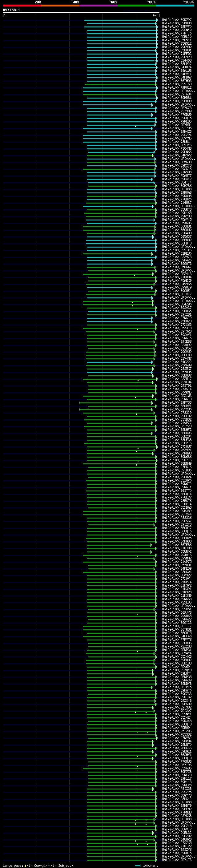Click hit label UniRef100_B5G512
The height and width of the screenshot is (868, 197).
(x=176, y=43)
